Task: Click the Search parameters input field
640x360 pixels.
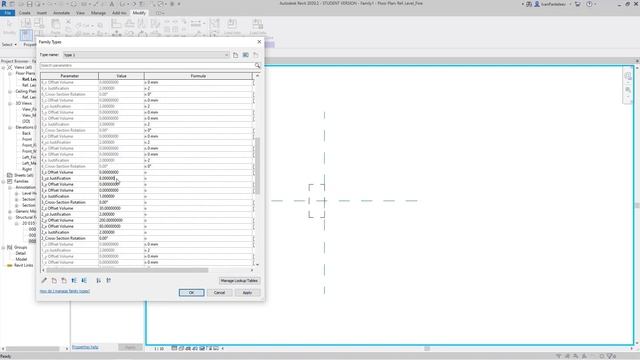Action: click(147, 65)
